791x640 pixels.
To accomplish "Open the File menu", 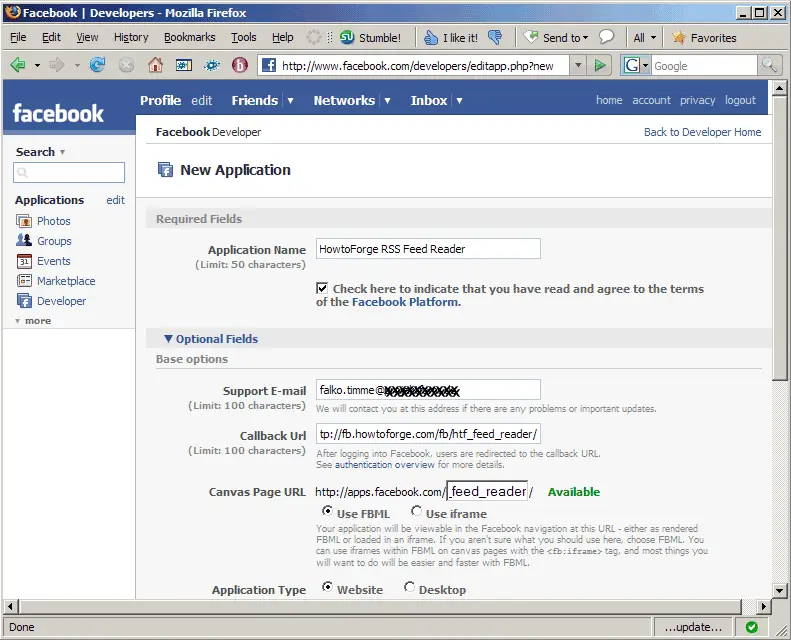I will tap(18, 37).
